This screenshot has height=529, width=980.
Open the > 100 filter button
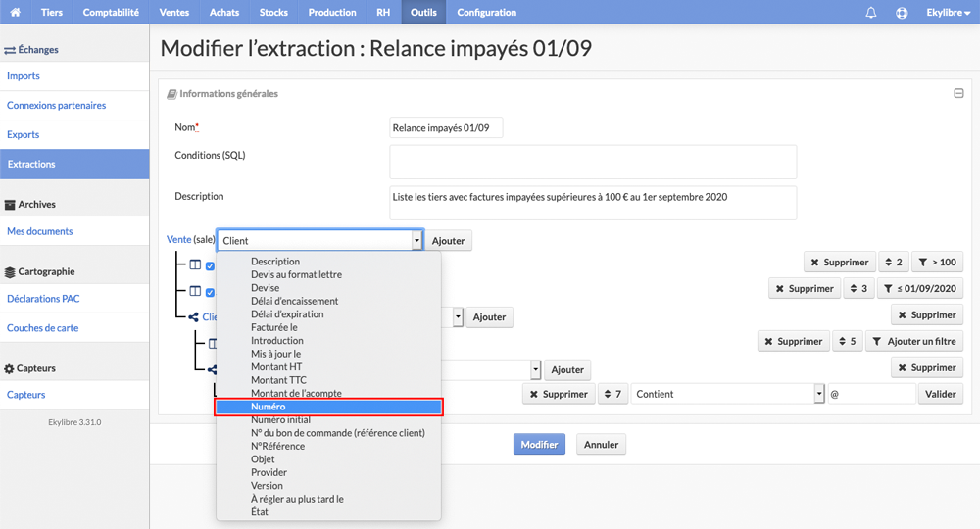[x=937, y=263]
